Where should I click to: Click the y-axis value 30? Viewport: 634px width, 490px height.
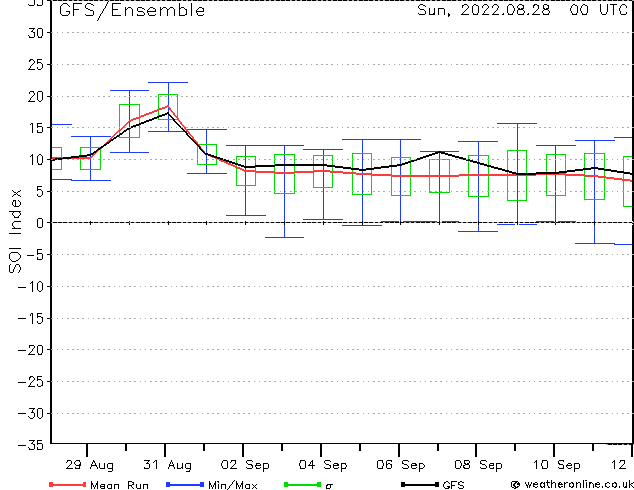[36, 33]
